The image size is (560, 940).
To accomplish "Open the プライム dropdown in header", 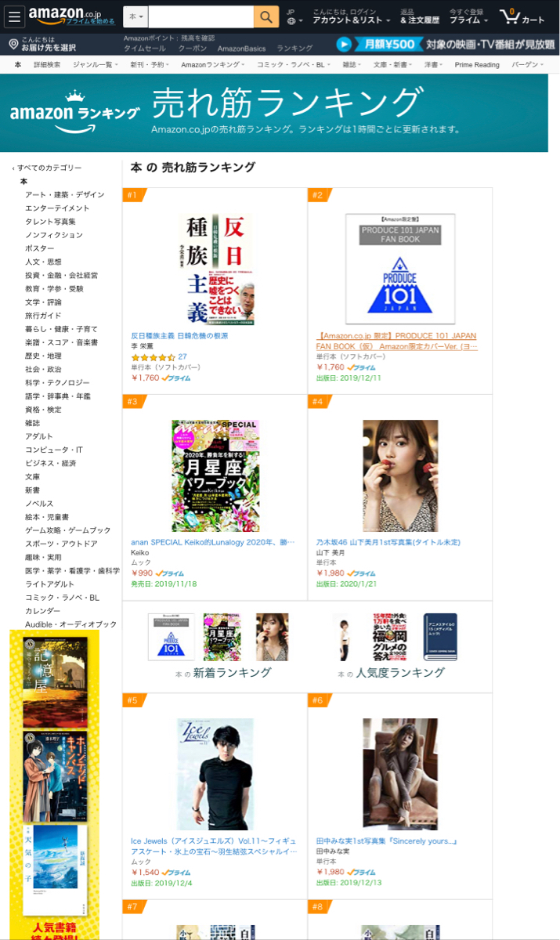I will pyautogui.click(x=467, y=20).
